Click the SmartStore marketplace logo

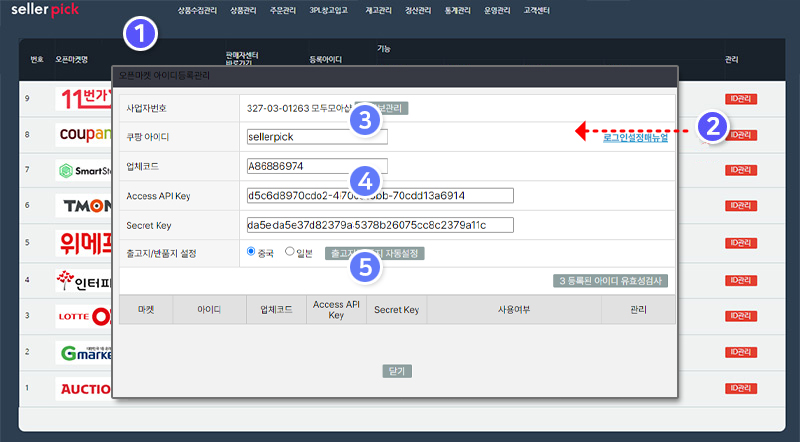(84, 170)
